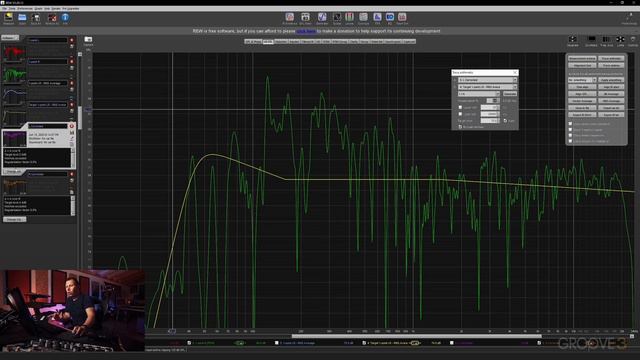Click the Separate traces graph icon

(573, 40)
